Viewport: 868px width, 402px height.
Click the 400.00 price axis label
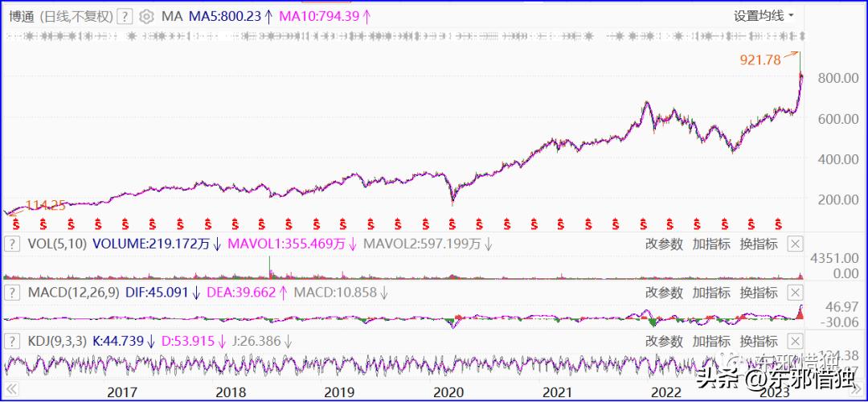click(837, 159)
